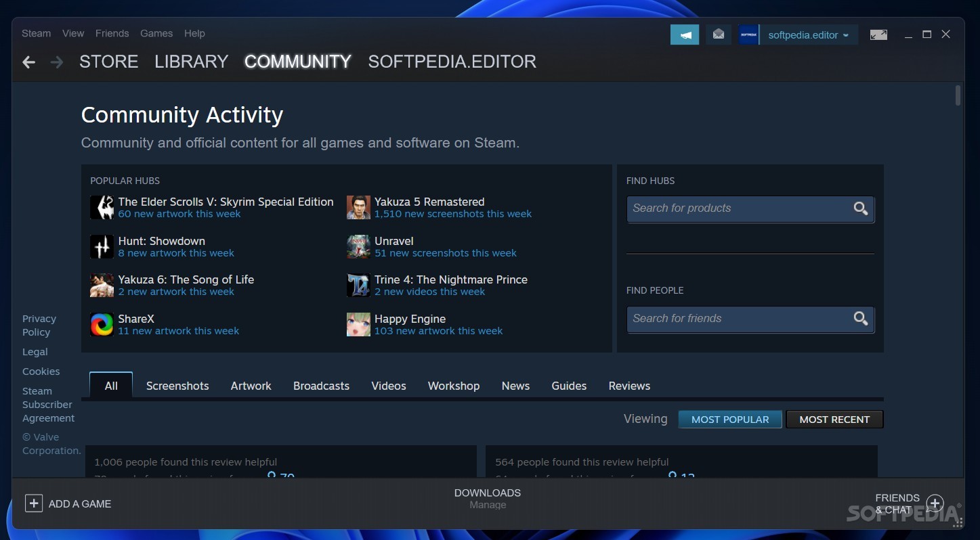Go to the COMMUNITY section
The height and width of the screenshot is (540, 980).
click(298, 62)
